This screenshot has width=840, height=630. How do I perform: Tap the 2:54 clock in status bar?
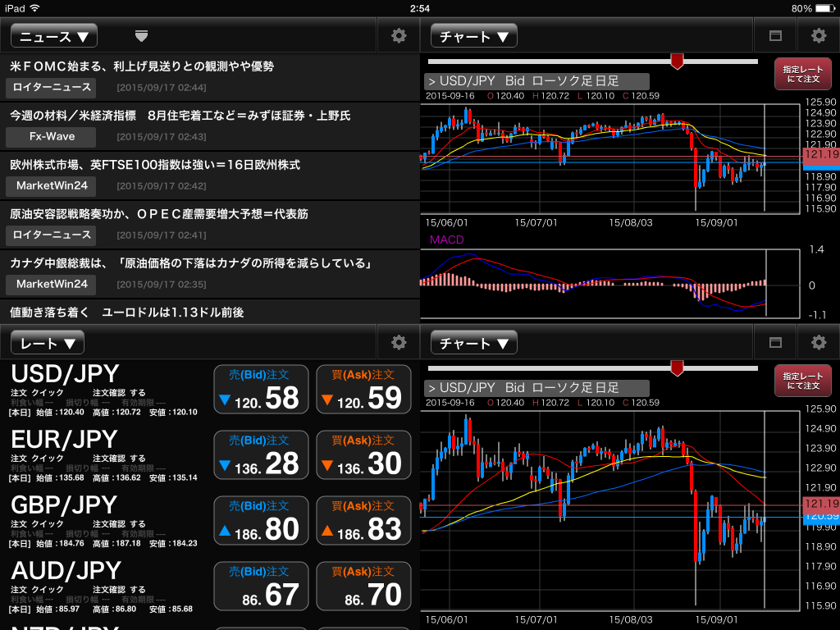[419, 8]
